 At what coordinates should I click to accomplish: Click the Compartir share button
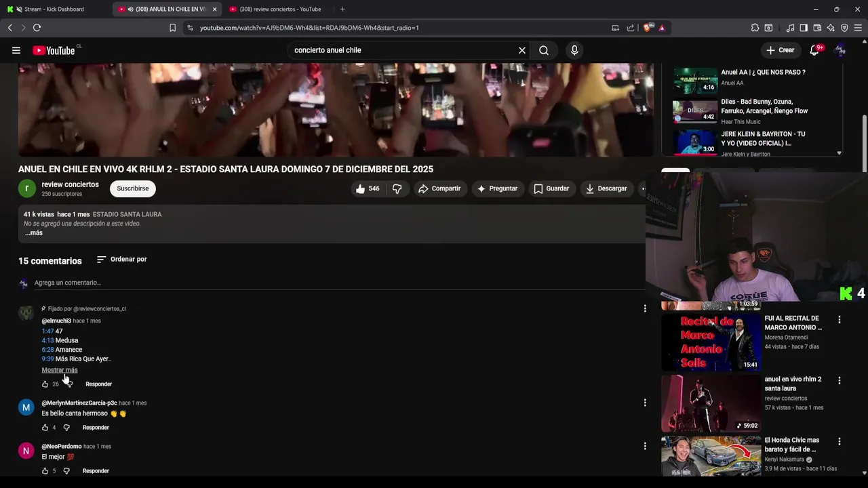[439, 188]
